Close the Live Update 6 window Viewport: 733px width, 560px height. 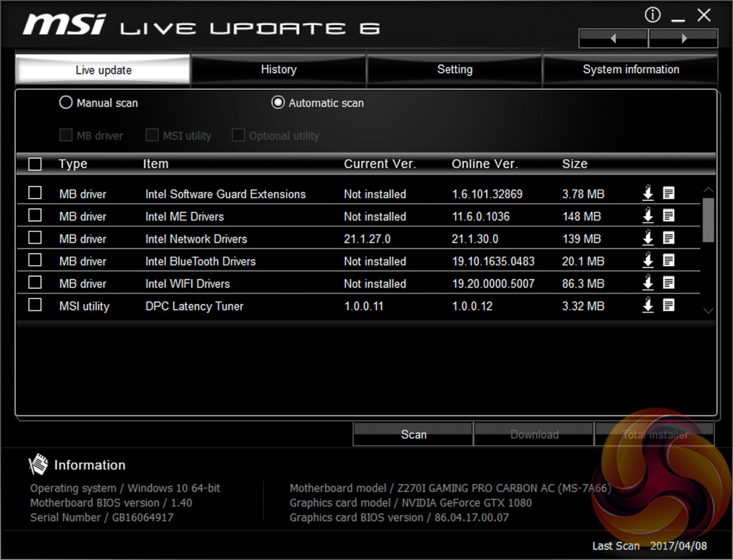coord(704,15)
